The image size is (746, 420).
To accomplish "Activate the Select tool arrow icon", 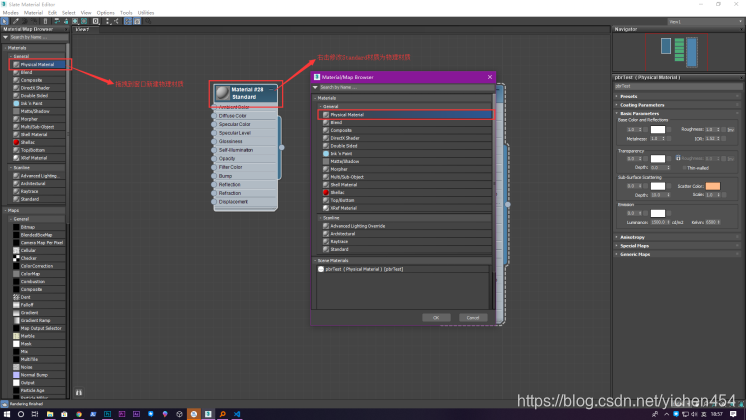I will coord(4,21).
